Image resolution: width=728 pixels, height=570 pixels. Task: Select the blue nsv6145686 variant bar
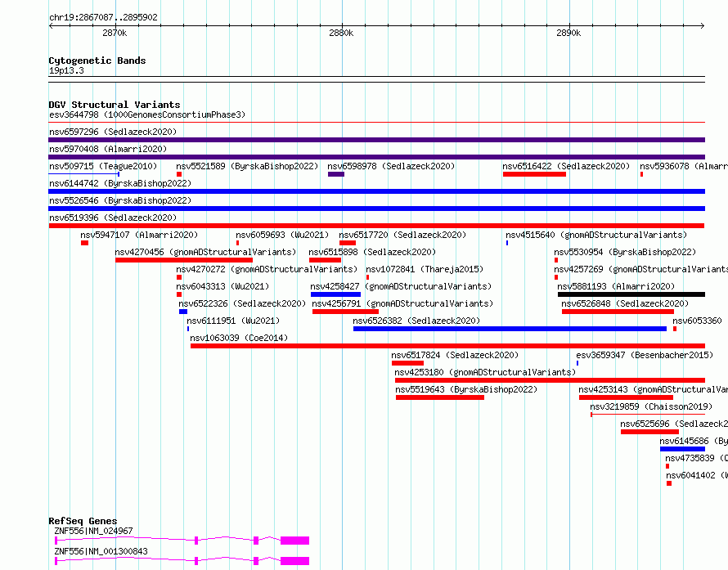click(682, 449)
